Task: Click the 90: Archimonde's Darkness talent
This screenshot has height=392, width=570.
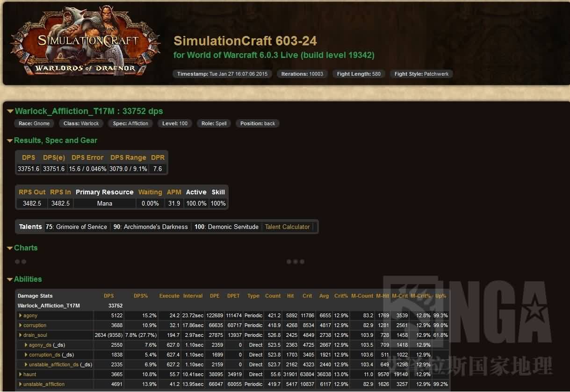Action: click(151, 227)
